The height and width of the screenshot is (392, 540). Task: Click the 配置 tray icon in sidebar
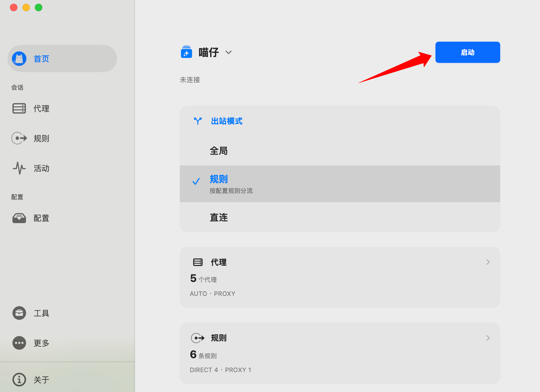coord(19,218)
